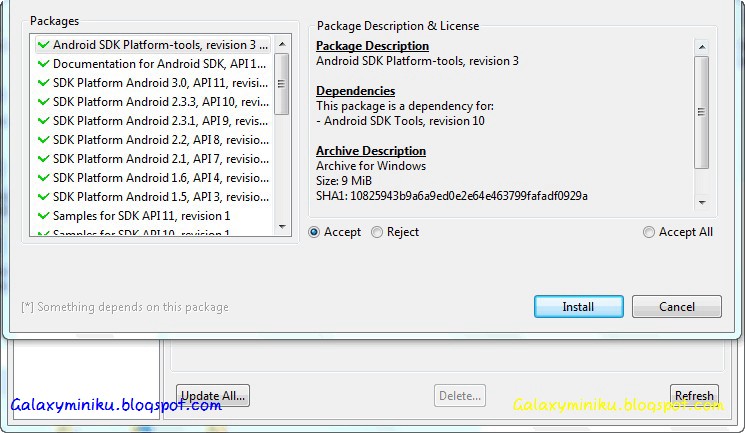Click the checkmark icon for Samples for SDK API 11

43,216
